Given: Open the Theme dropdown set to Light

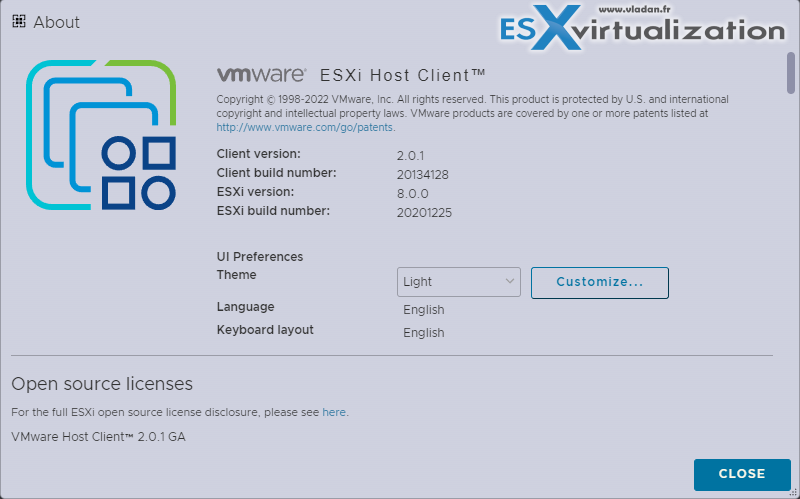Looking at the screenshot, I should point(459,282).
